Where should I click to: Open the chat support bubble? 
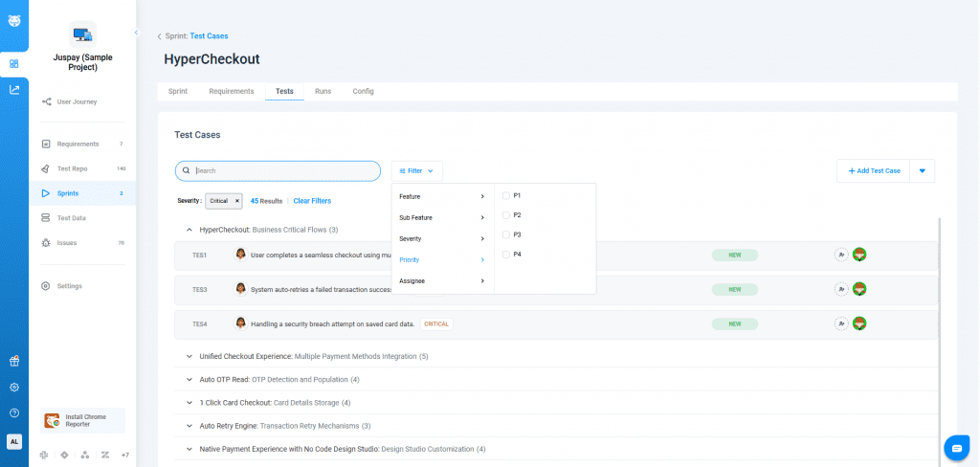pos(956,447)
